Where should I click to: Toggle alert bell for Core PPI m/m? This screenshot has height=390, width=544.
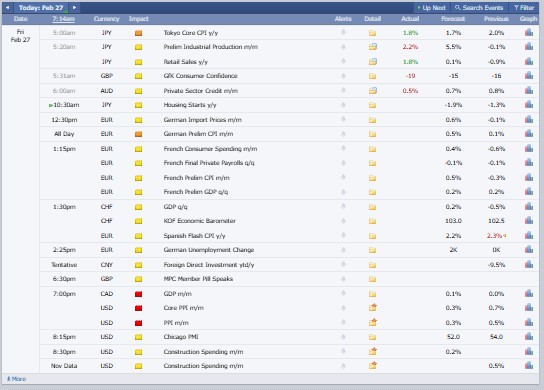point(343,308)
